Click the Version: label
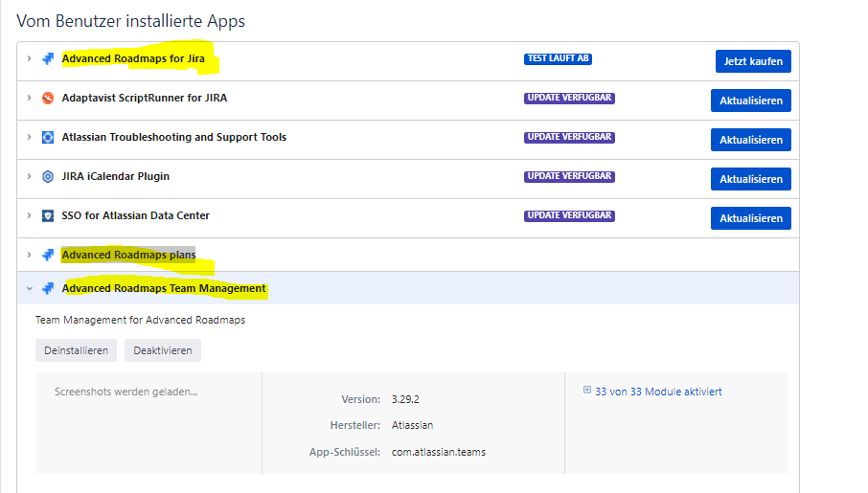The width and height of the screenshot is (868, 493). pos(360,399)
